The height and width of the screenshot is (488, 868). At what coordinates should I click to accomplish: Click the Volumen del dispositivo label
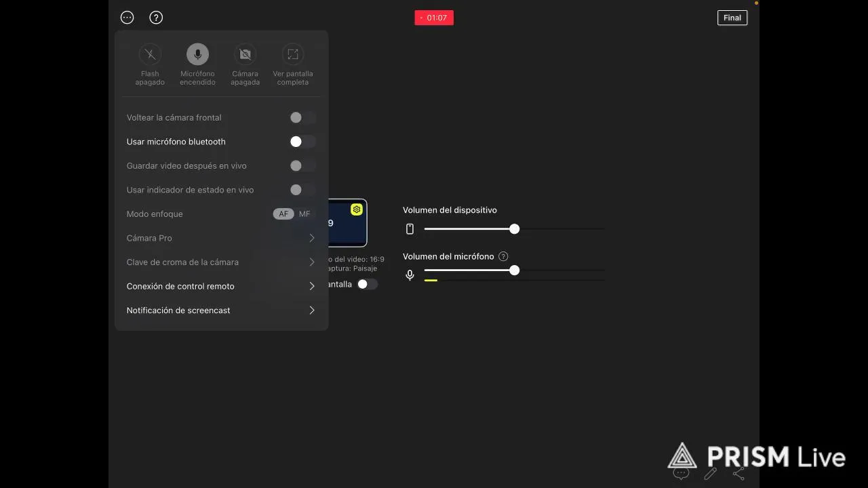click(x=450, y=210)
